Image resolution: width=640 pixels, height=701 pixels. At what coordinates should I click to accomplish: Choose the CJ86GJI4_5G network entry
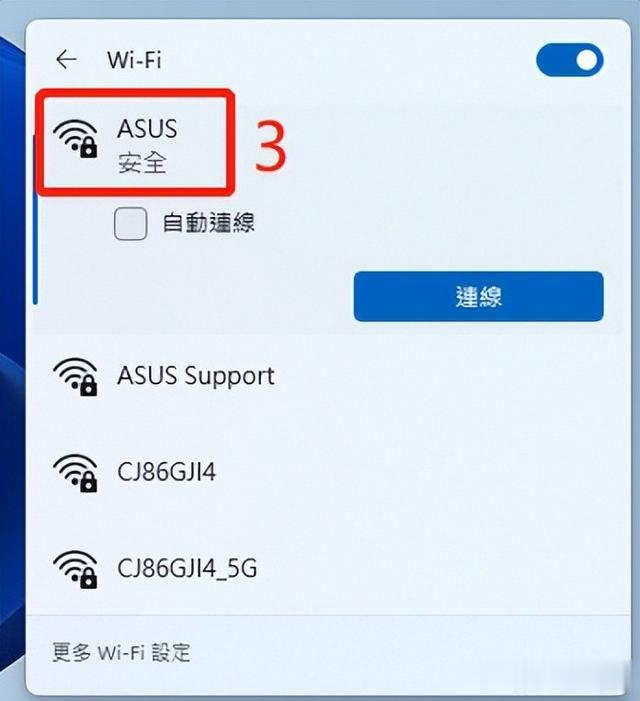327,569
